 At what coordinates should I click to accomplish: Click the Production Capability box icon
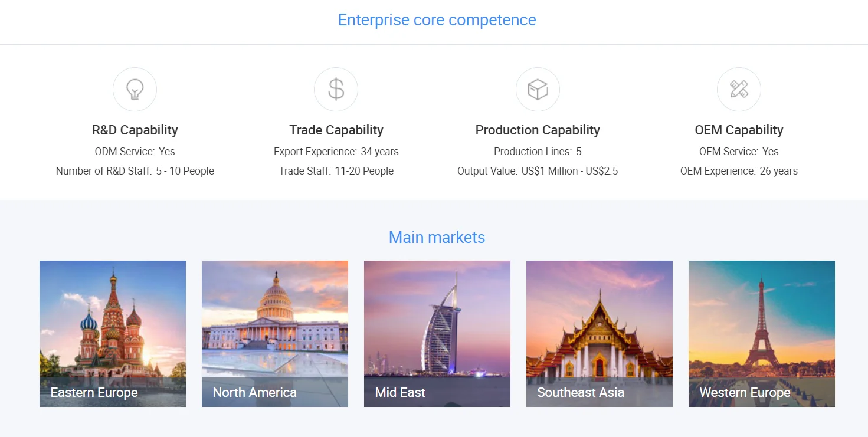point(538,90)
